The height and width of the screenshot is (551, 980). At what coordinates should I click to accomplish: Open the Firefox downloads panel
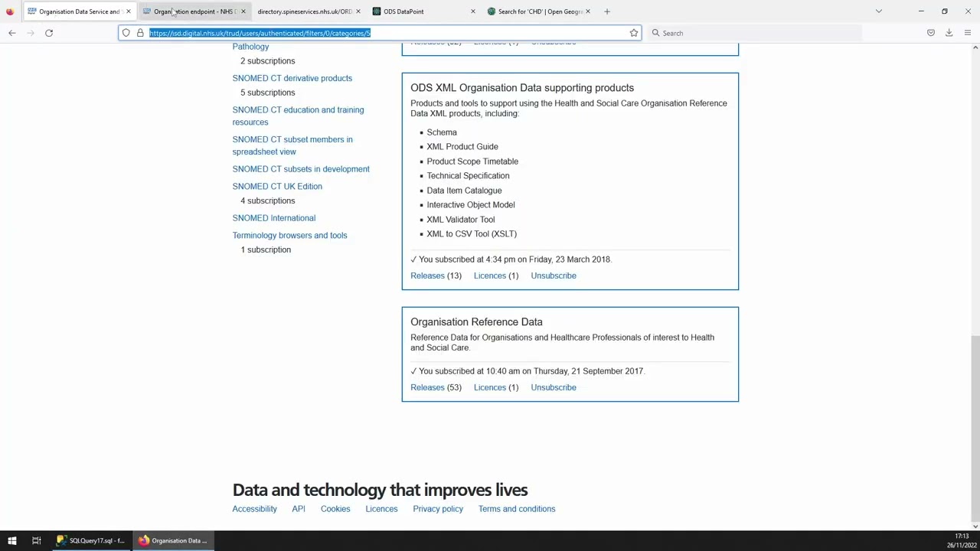pos(949,33)
